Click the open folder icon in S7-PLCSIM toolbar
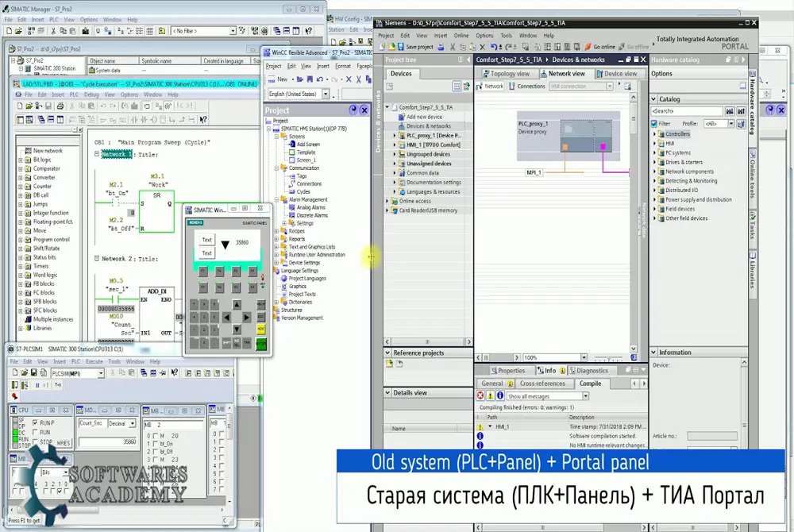794x532 pixels. click(x=25, y=373)
